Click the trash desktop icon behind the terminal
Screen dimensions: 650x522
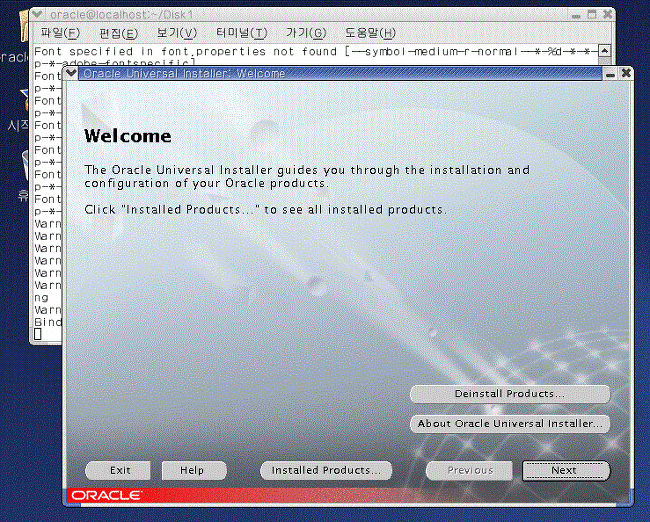25,166
